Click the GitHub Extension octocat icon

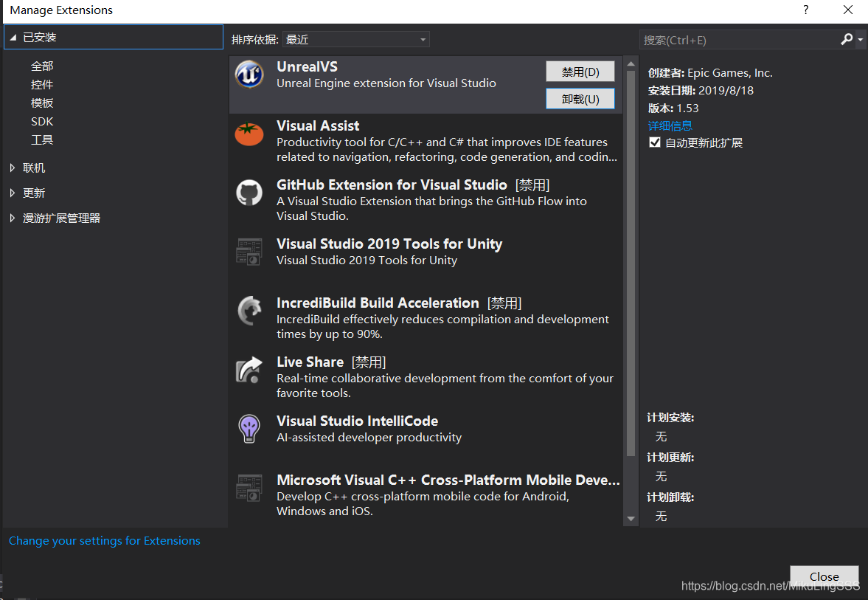(x=249, y=193)
